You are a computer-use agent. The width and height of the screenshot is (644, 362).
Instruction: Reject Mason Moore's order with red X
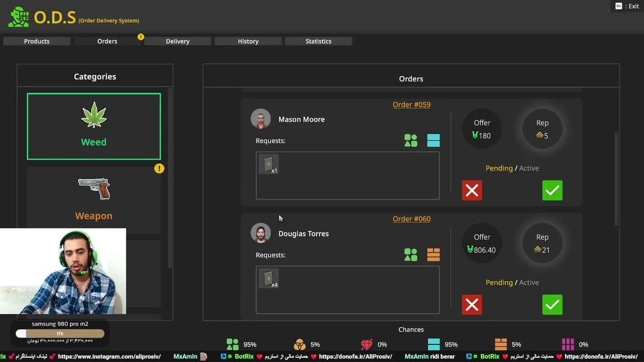pos(472,191)
